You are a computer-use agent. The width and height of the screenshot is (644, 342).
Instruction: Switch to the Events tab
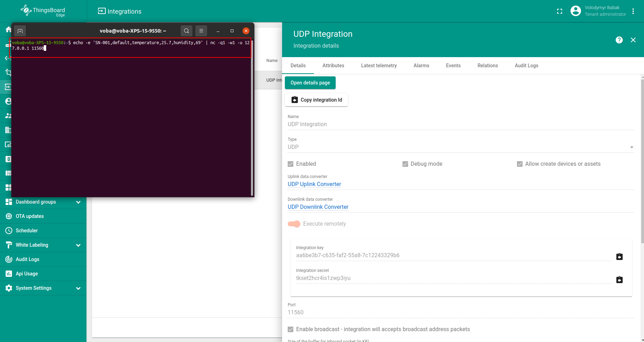[x=453, y=66]
